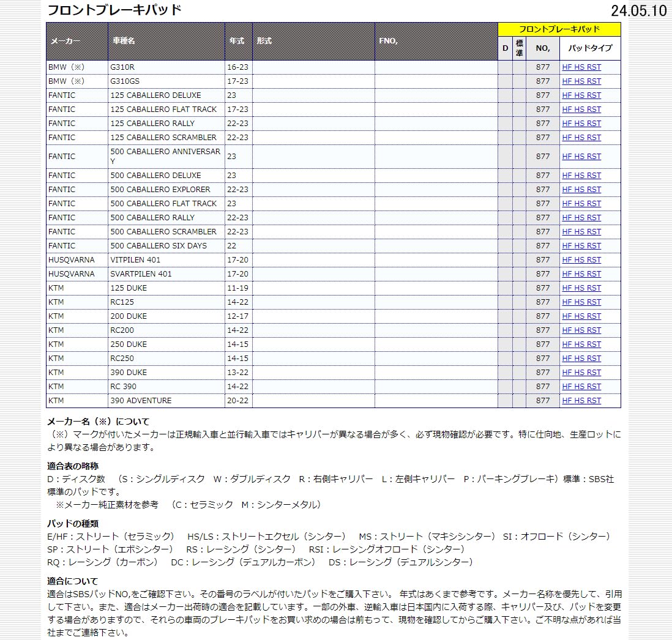Click year cell 16-23 for G310R
Screen dimensions: 672x640
click(238, 67)
